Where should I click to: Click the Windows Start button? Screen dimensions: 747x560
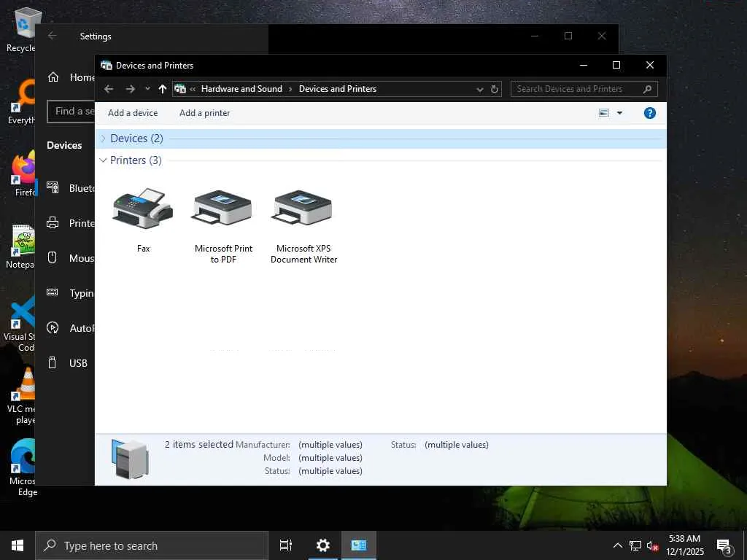pyautogui.click(x=18, y=545)
